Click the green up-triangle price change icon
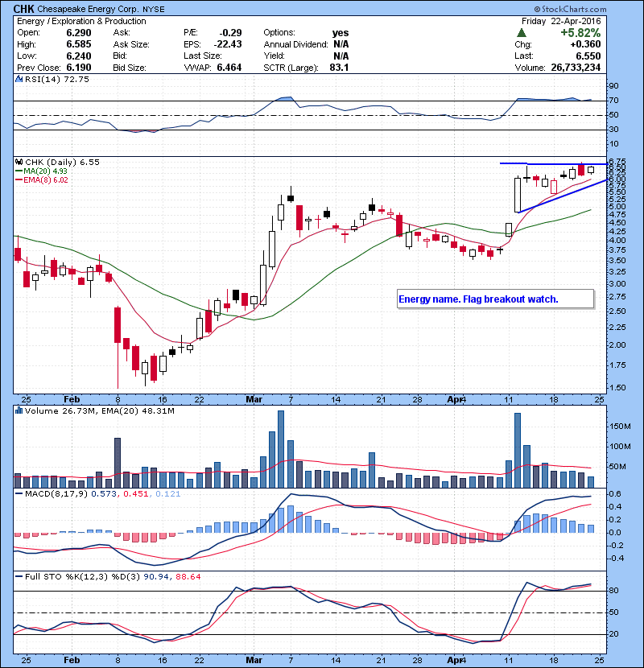Image resolution: width=644 pixels, height=668 pixels. pos(522,33)
